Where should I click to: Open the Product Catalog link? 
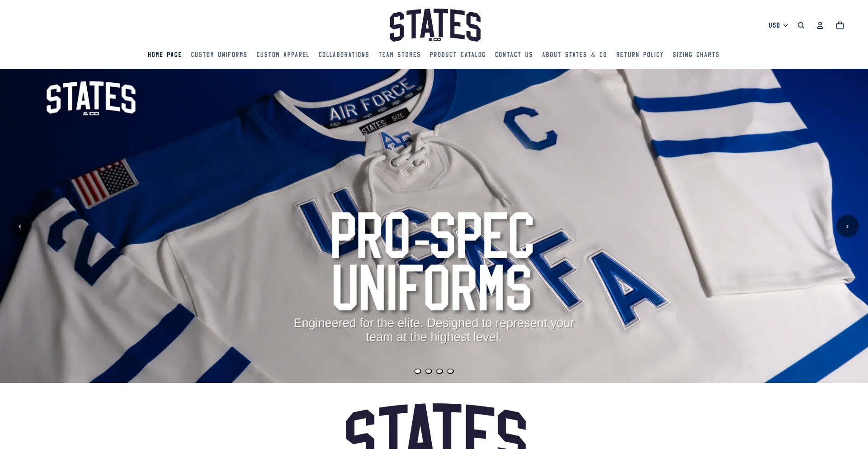[458, 55]
